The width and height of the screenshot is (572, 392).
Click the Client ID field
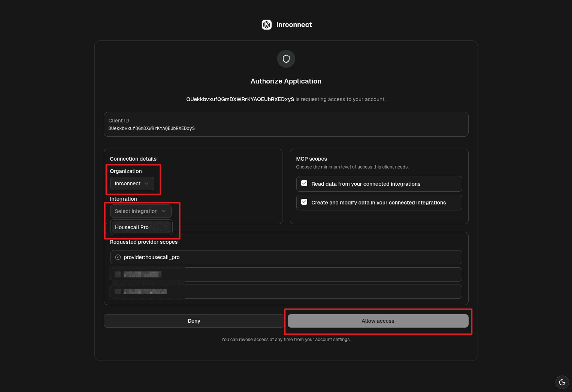coord(286,124)
